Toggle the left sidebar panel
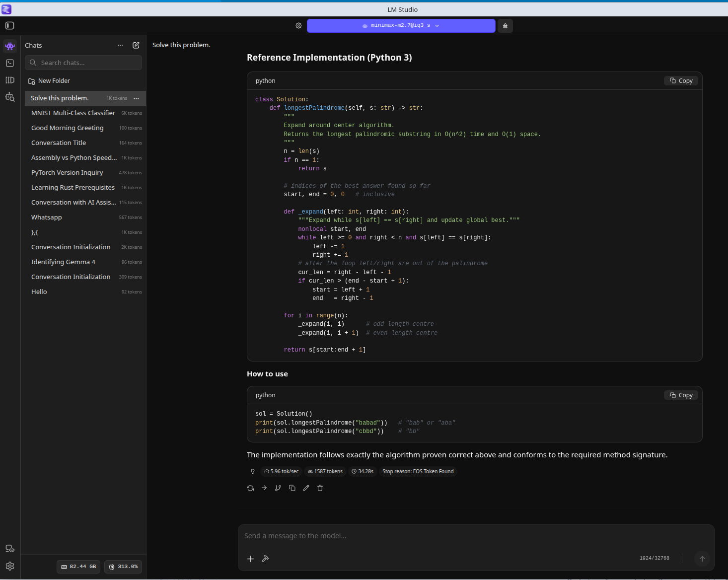The width and height of the screenshot is (728, 580). click(9, 26)
